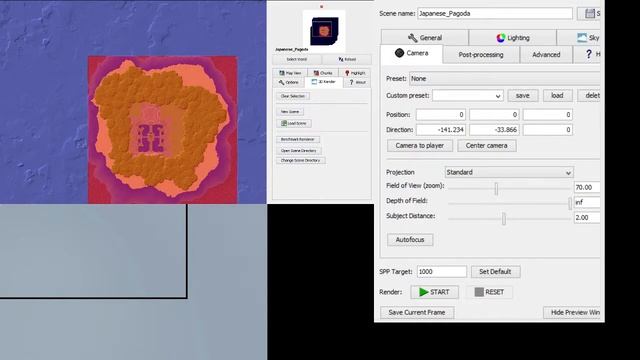
Task: Click Set Default for SPP target
Action: click(x=495, y=271)
